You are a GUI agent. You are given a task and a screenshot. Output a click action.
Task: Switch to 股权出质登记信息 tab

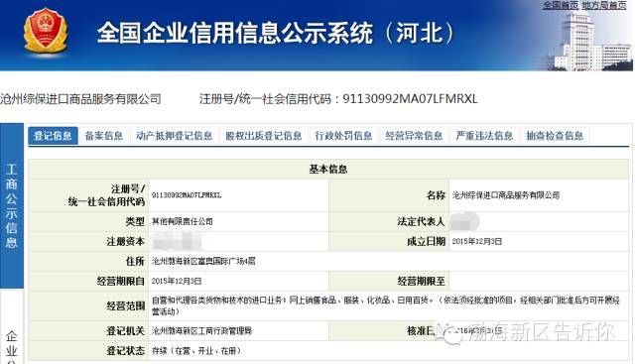pos(264,136)
